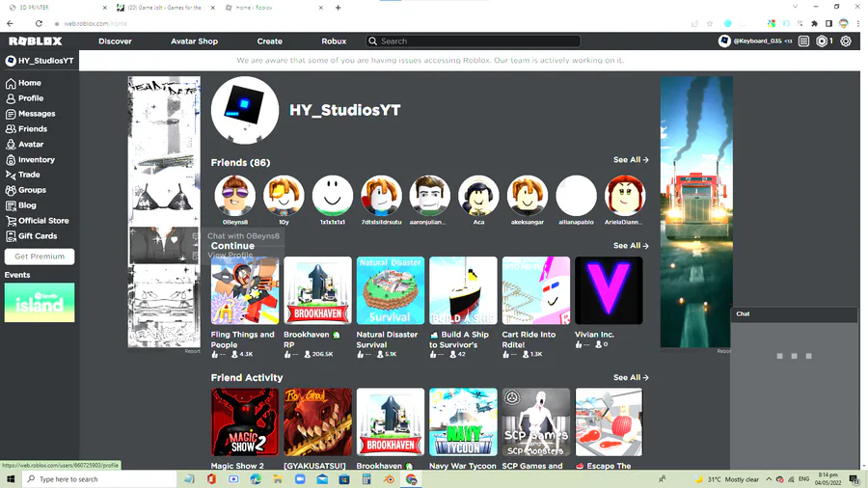Open Natural Disaster Survival game thumbnail
This screenshot has width=868, height=488.
(391, 290)
